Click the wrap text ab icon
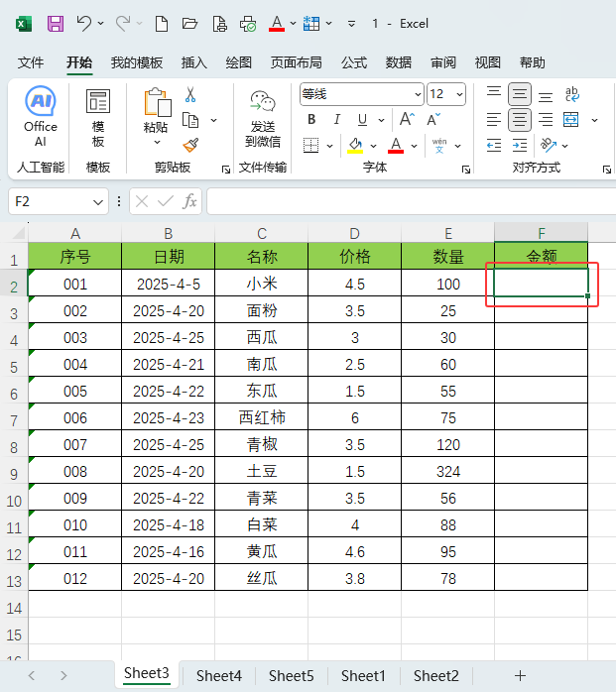This screenshot has height=692, width=616. pos(572,94)
